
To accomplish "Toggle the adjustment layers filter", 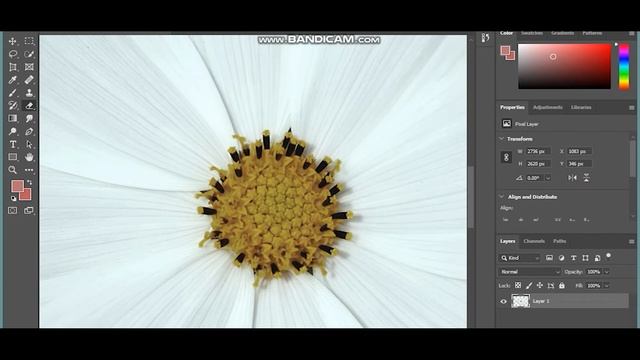I will pyautogui.click(x=562, y=258).
